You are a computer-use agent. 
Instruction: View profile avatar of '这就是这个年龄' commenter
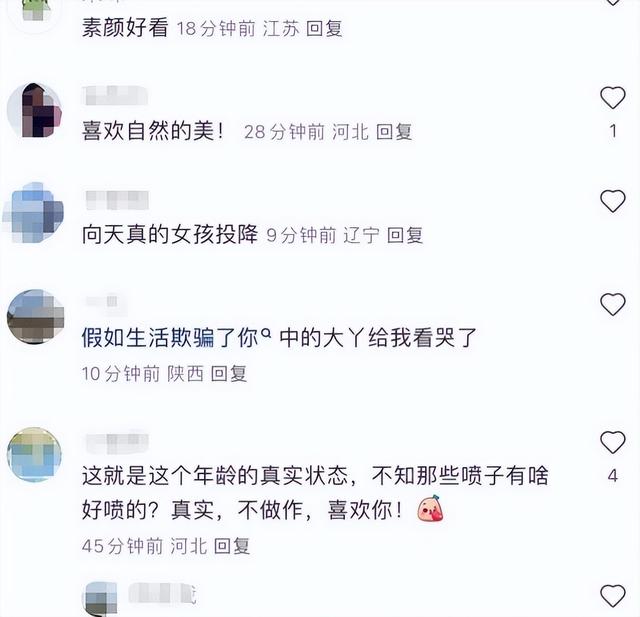click(34, 455)
